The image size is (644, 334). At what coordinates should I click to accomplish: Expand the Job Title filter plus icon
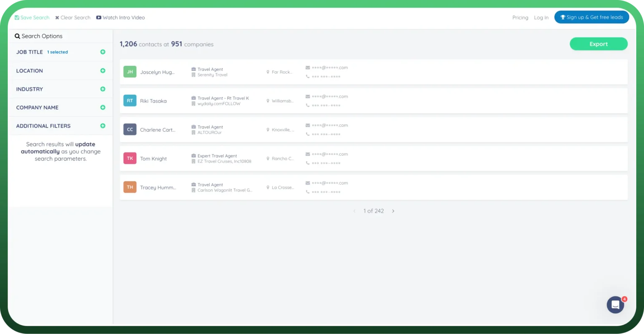(103, 52)
